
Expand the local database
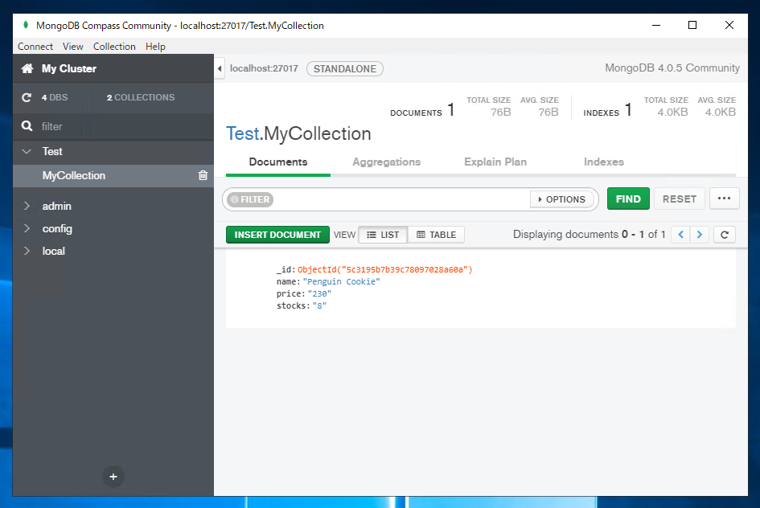[27, 251]
